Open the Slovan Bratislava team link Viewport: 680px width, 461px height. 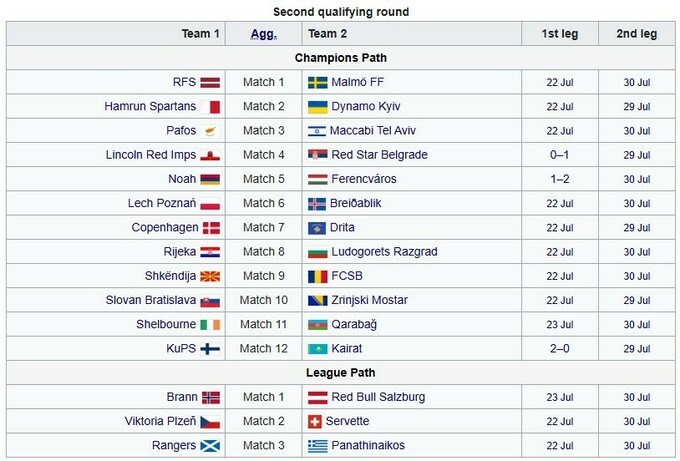151,300
